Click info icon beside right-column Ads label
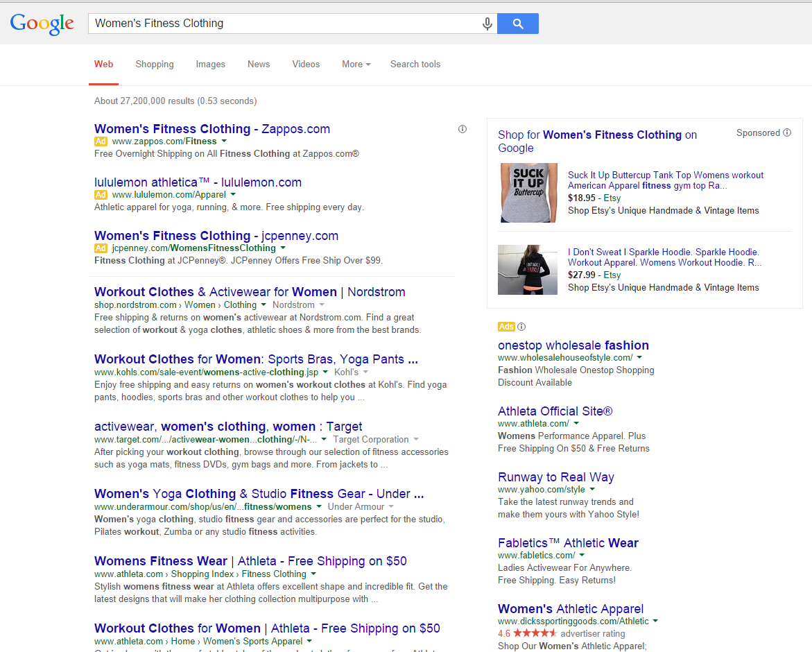812x652 pixels. point(521,327)
